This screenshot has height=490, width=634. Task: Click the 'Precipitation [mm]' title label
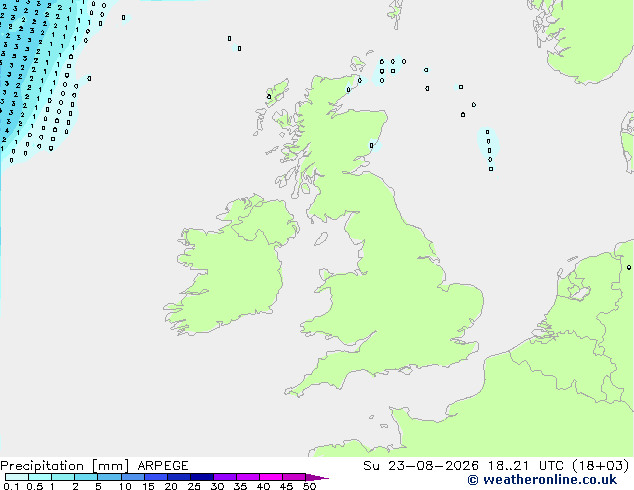(x=65, y=466)
